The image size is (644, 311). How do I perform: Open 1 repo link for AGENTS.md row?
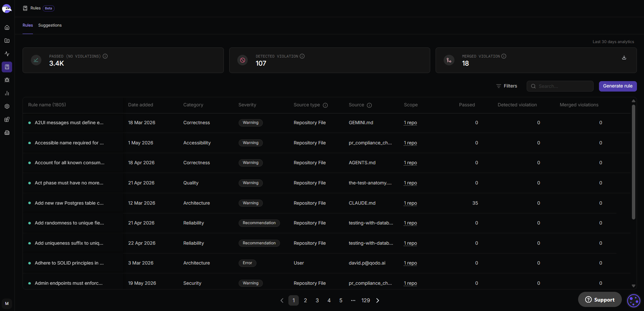[410, 163]
